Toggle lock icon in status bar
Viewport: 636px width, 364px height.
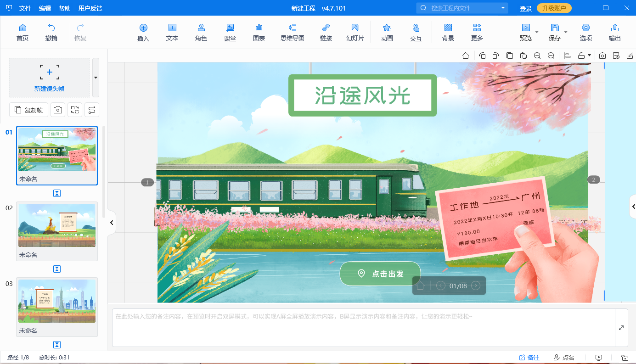tap(625, 358)
